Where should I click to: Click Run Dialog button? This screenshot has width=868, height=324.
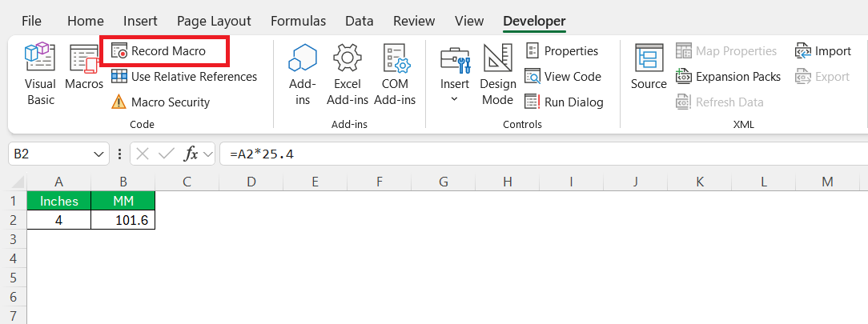point(564,102)
